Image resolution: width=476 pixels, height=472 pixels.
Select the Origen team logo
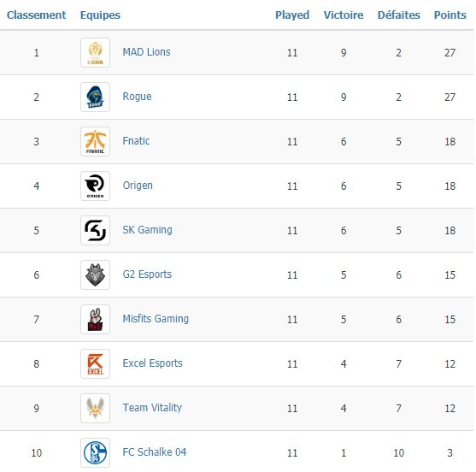(x=95, y=186)
